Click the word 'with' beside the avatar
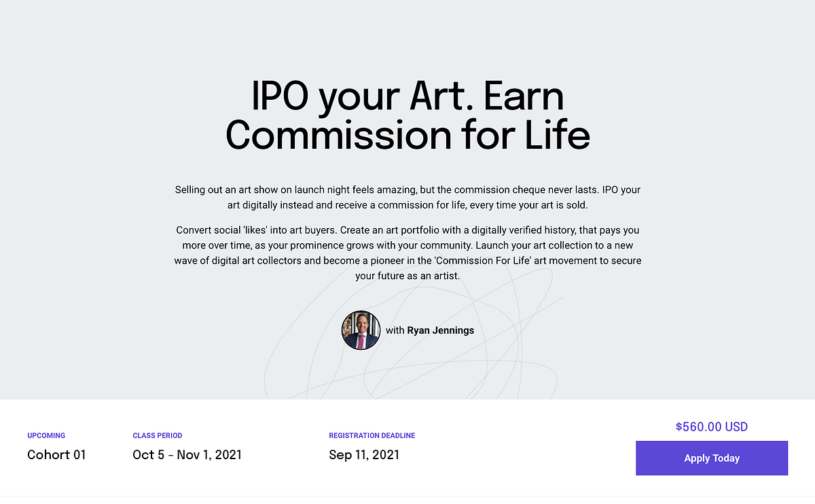This screenshot has width=815, height=504. pyautogui.click(x=395, y=331)
